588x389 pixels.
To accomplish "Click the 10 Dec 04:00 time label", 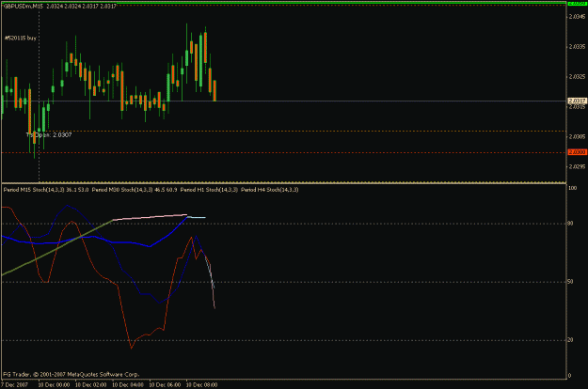I will 128,385.
